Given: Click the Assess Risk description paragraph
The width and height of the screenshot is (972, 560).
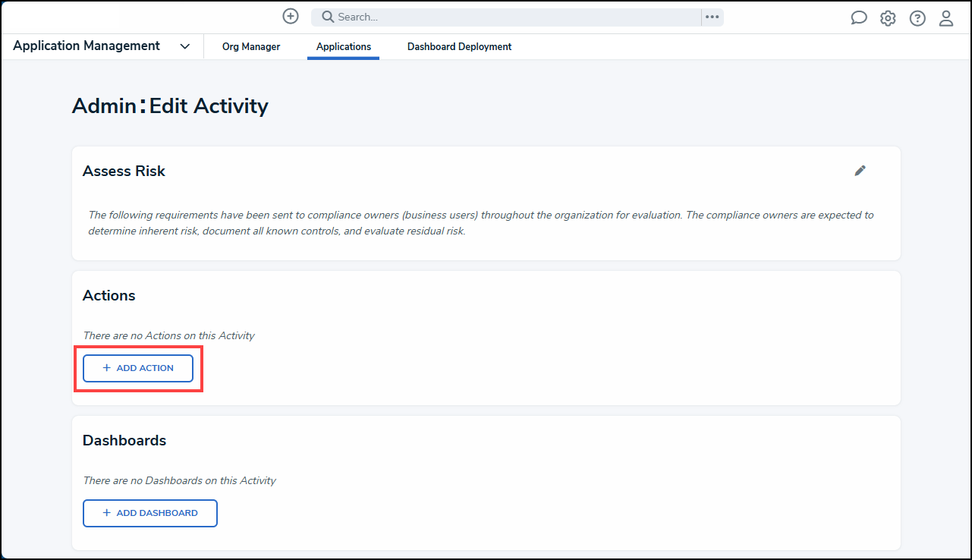Looking at the screenshot, I should pyautogui.click(x=481, y=223).
